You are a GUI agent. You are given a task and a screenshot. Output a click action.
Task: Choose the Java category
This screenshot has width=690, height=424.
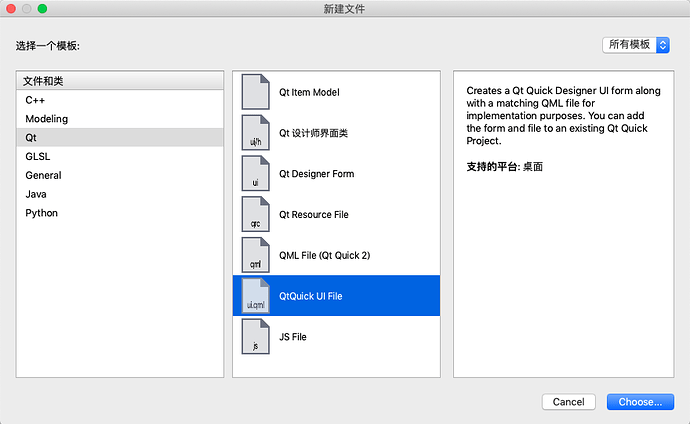click(x=120, y=194)
